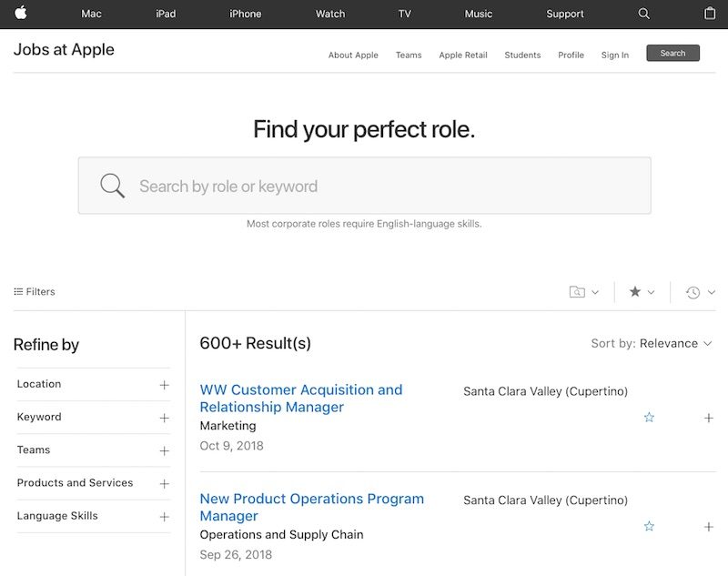Open the recently viewed history icon
The image size is (728, 576).
pos(693,292)
